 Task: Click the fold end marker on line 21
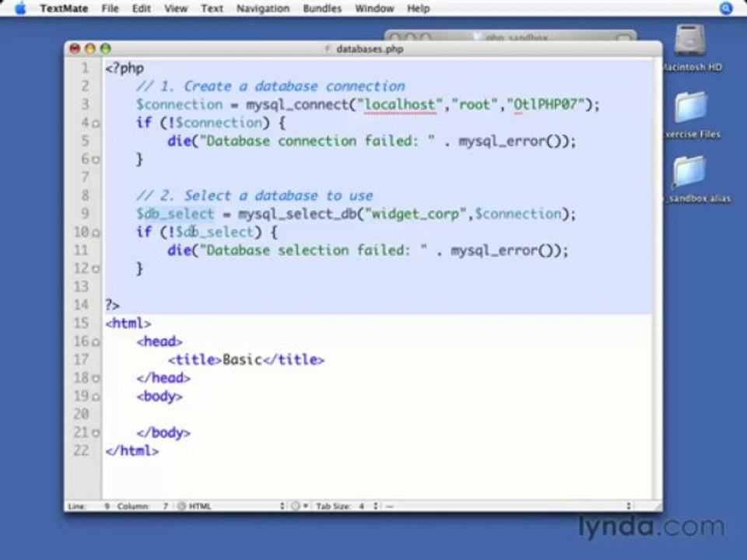[x=96, y=433]
